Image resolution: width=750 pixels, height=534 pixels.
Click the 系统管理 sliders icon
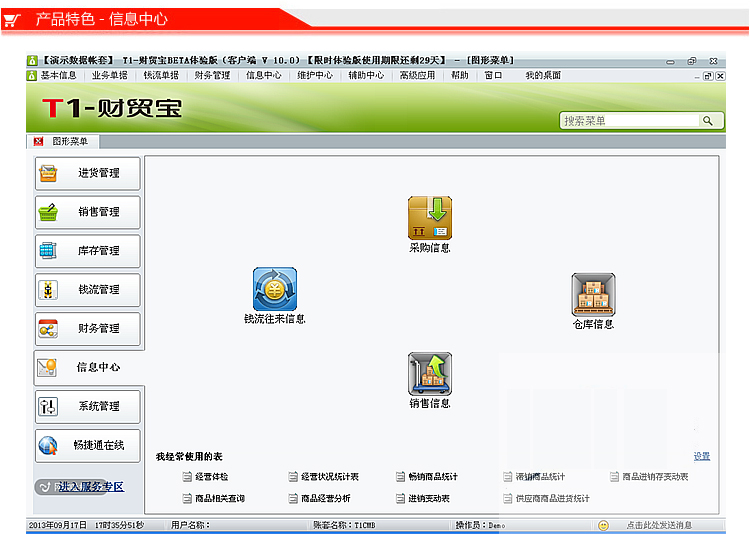click(48, 406)
